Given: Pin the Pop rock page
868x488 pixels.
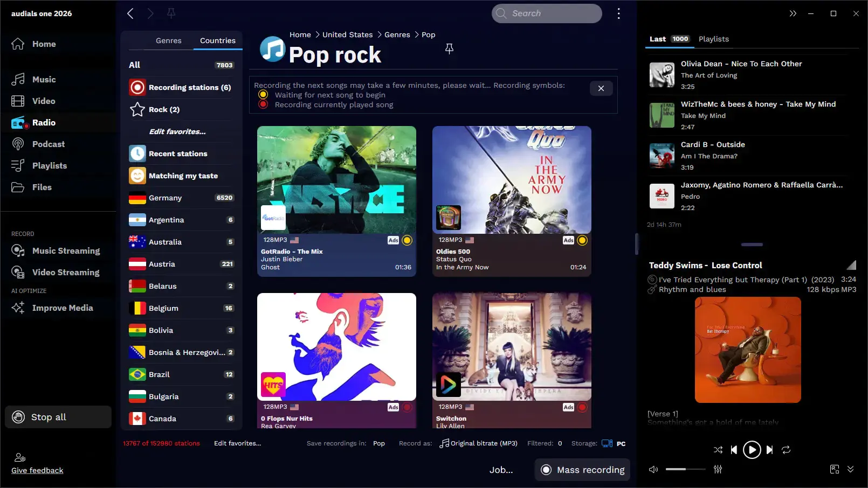Looking at the screenshot, I should (x=449, y=48).
